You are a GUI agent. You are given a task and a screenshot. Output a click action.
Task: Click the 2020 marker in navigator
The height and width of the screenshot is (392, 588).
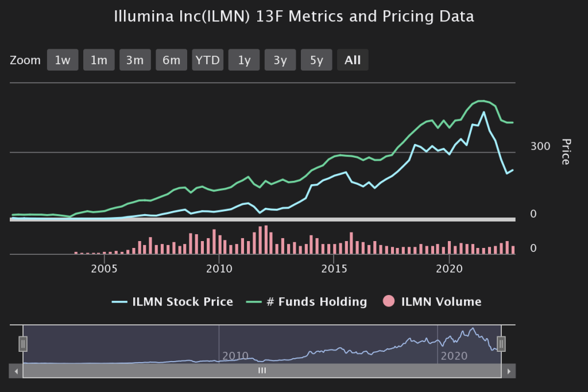454,356
